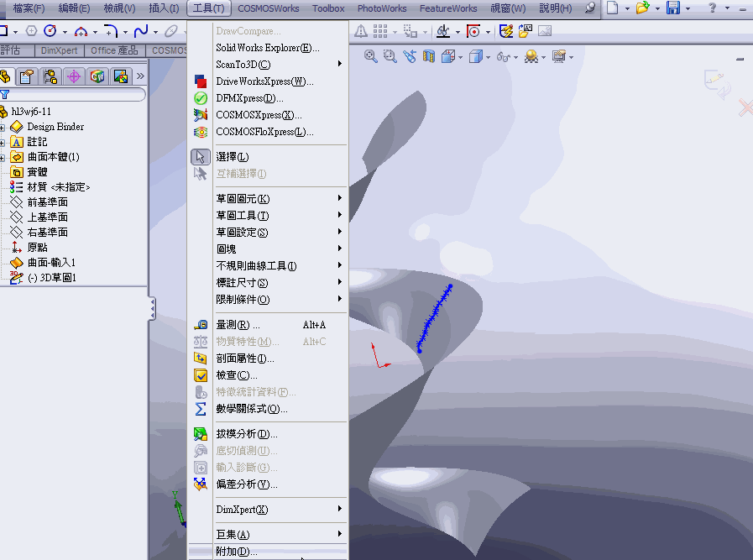Switch to the Office 產品 tab

pyautogui.click(x=114, y=50)
